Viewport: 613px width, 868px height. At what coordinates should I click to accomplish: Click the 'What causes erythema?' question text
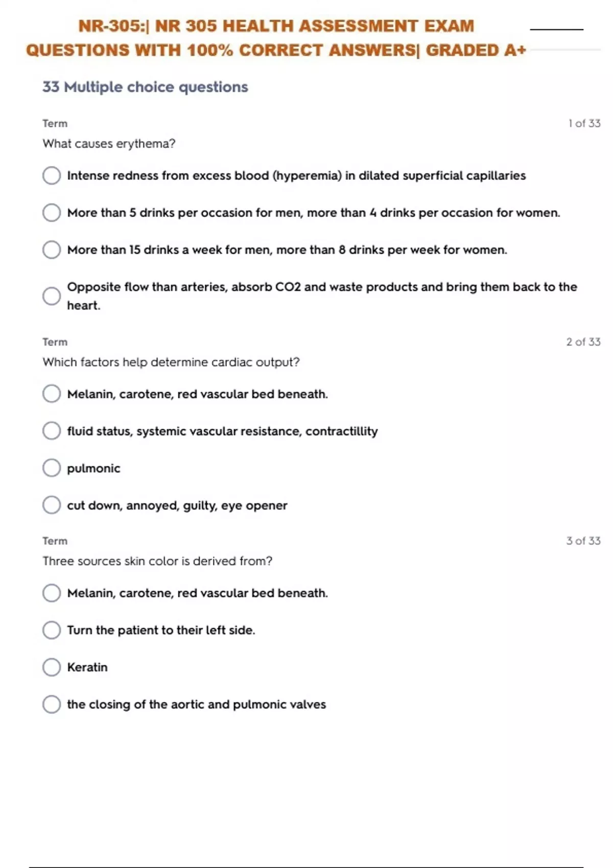(109, 144)
